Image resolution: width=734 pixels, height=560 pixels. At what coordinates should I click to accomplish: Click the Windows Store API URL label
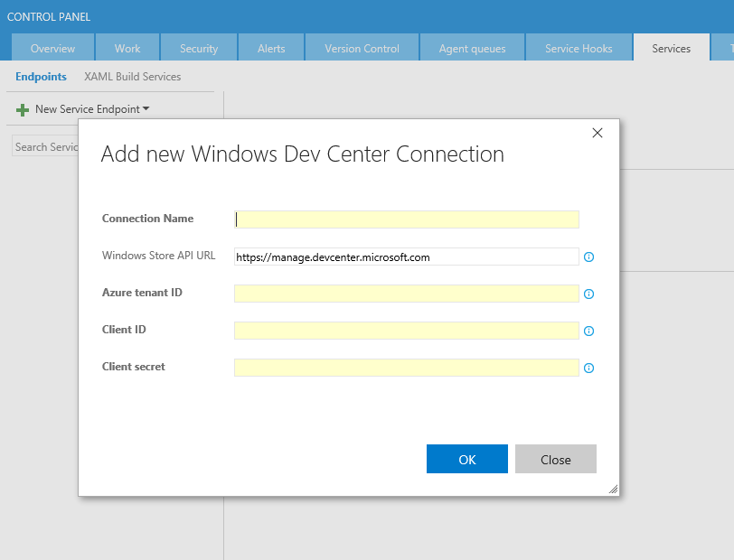[x=159, y=256]
